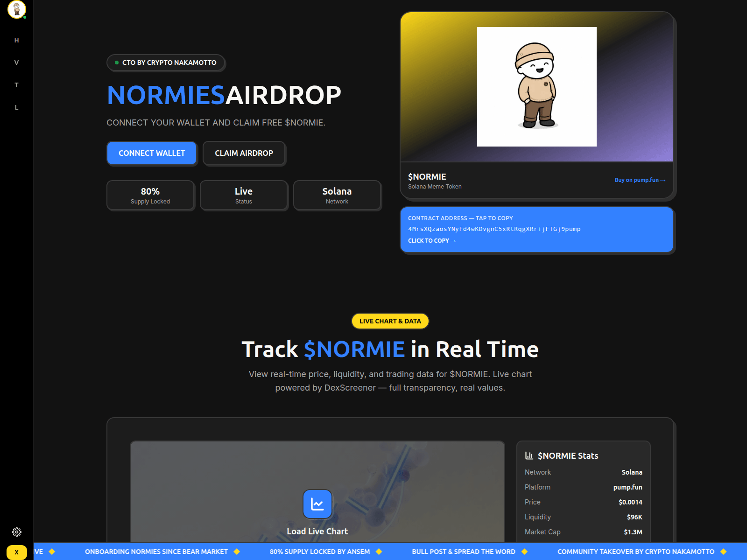Image resolution: width=747 pixels, height=560 pixels.
Task: Click the Load Live Chart icon
Action: click(x=317, y=504)
